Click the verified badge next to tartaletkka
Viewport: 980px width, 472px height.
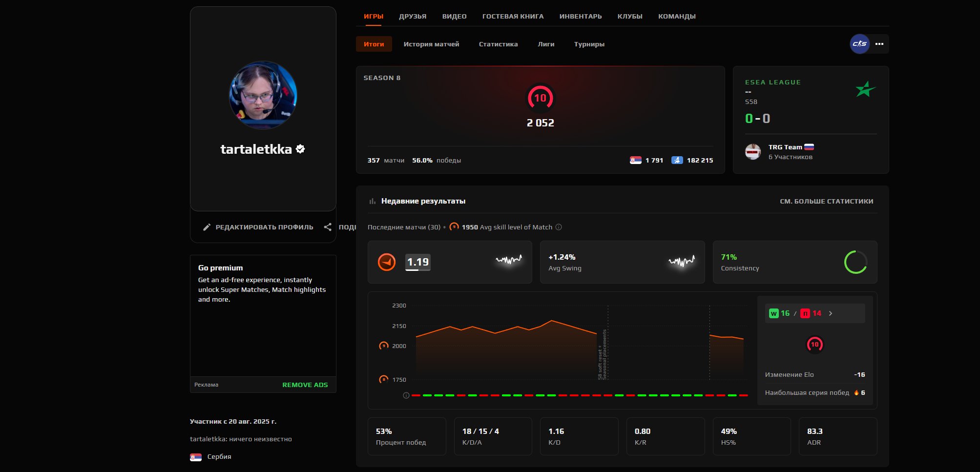(x=300, y=149)
